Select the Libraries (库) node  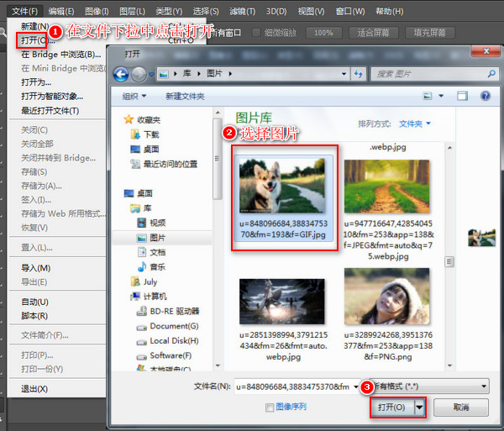(142, 208)
